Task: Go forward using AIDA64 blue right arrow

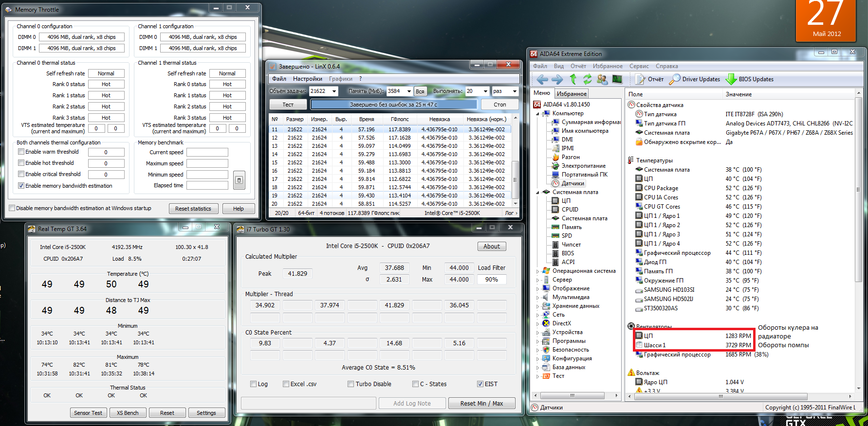Action: [557, 79]
